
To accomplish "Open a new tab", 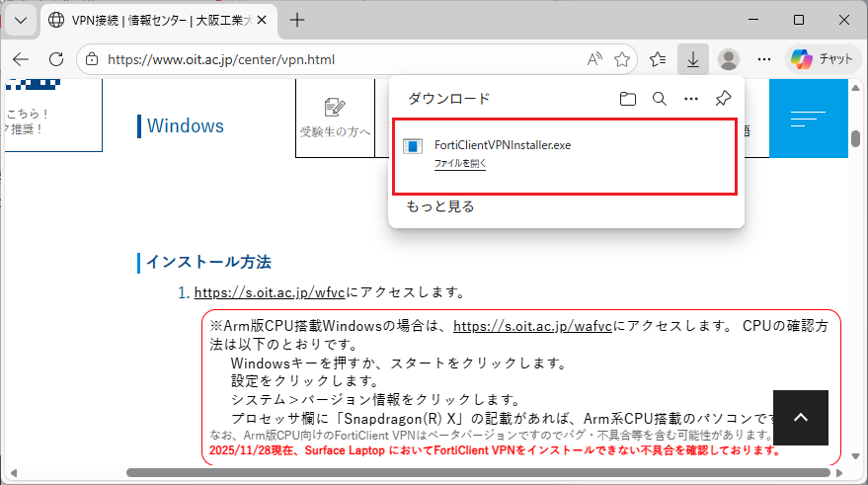I will point(297,20).
